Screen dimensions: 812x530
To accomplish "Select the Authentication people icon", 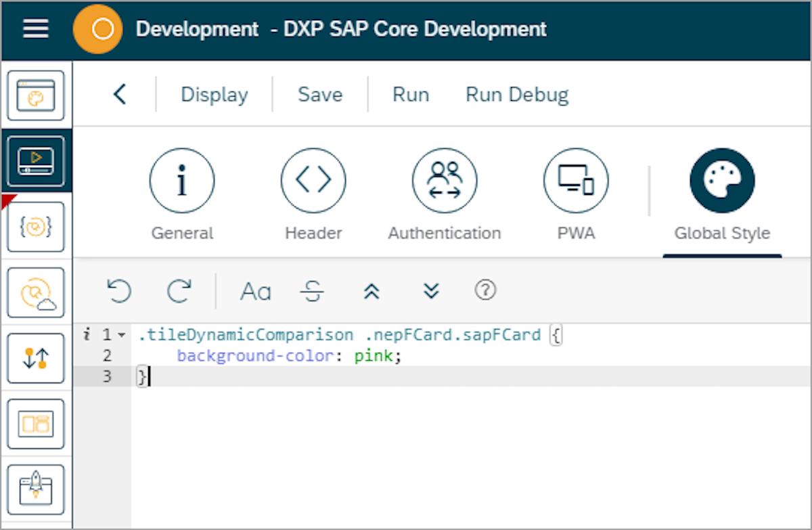I will (x=445, y=181).
